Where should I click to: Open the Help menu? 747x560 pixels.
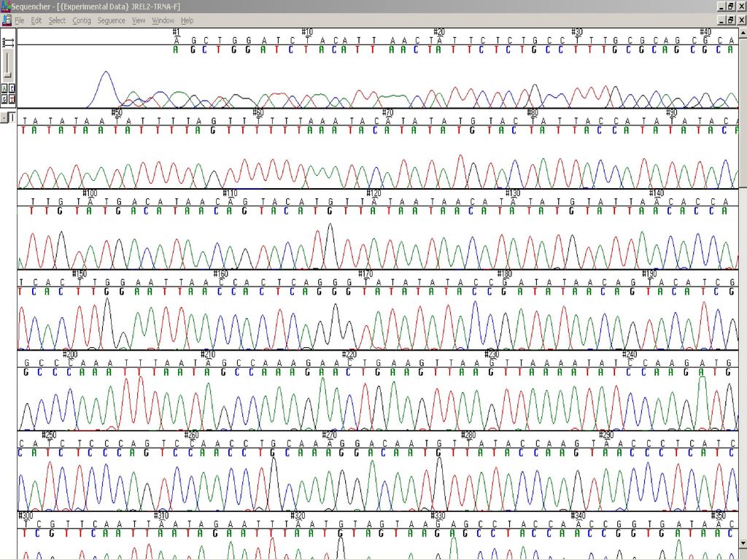[187, 20]
